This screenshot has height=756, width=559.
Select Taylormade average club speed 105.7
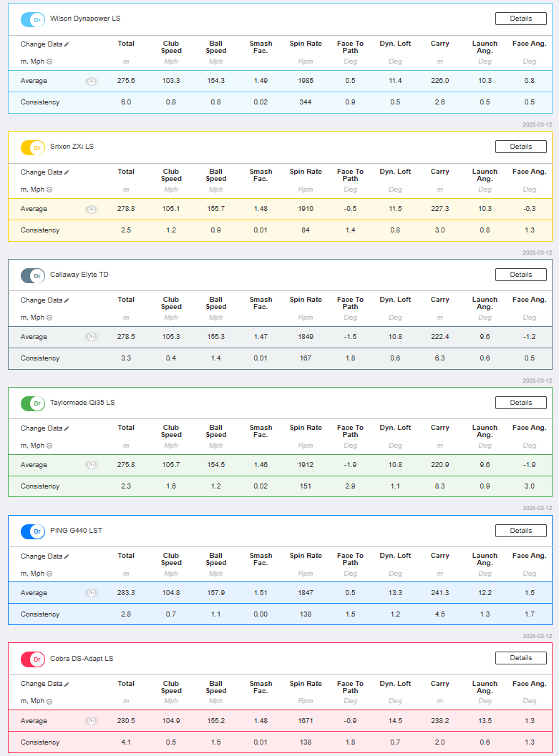(x=171, y=465)
